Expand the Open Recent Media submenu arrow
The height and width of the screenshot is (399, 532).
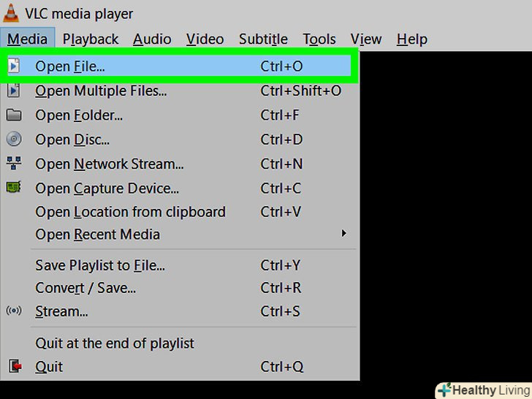point(343,234)
